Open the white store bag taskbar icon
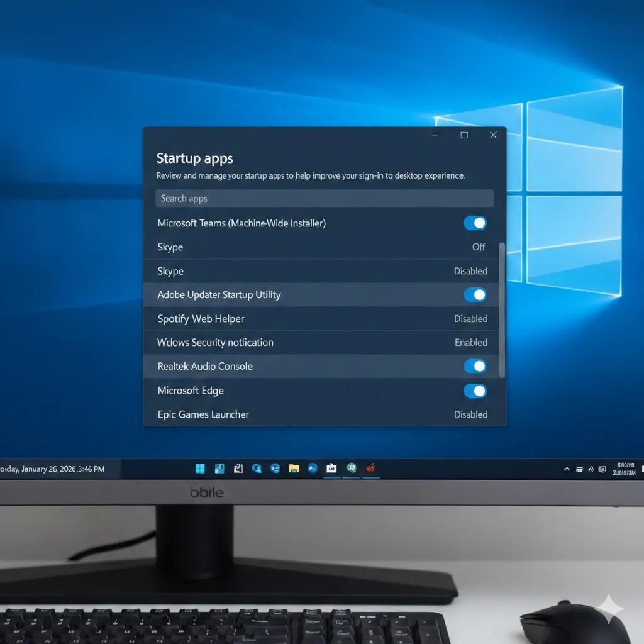644x644 pixels. pyautogui.click(x=331, y=469)
